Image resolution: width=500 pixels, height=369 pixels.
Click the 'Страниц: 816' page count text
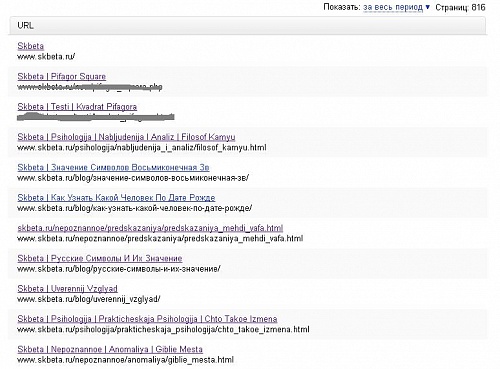point(460,7)
